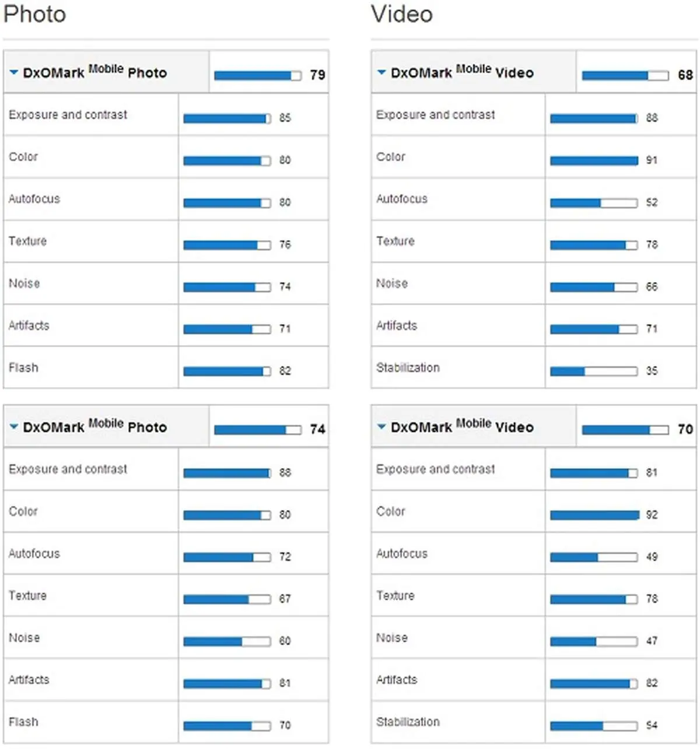Click the Photo heading

pyautogui.click(x=34, y=14)
